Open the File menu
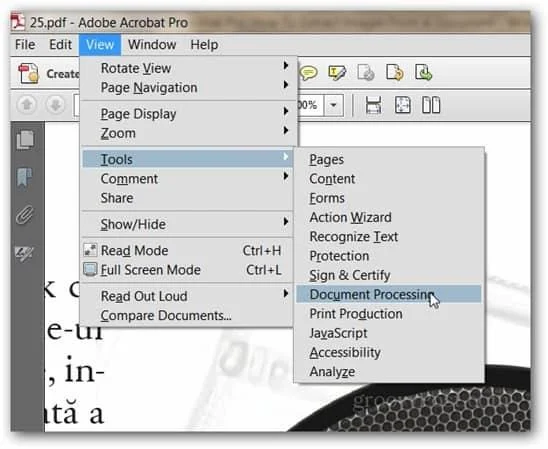Viewport: 548px width, 449px height. (x=25, y=45)
